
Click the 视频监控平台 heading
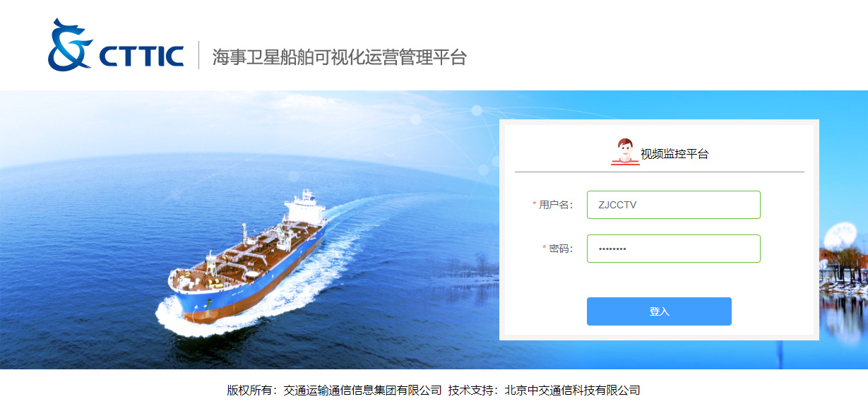[674, 154]
